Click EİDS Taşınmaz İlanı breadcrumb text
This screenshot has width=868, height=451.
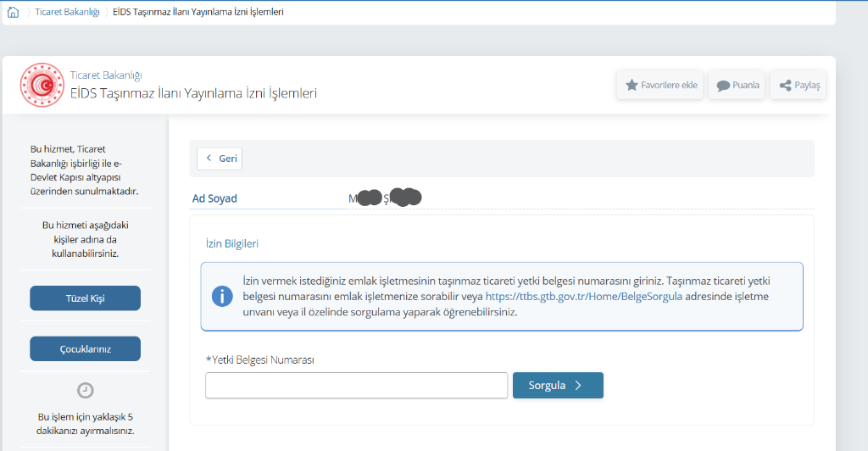point(198,12)
